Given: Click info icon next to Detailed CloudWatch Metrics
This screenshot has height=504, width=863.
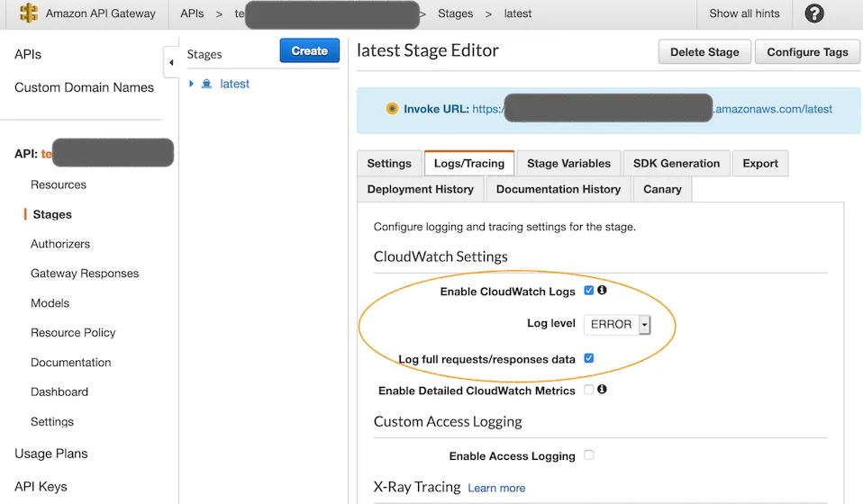Looking at the screenshot, I should [602, 389].
